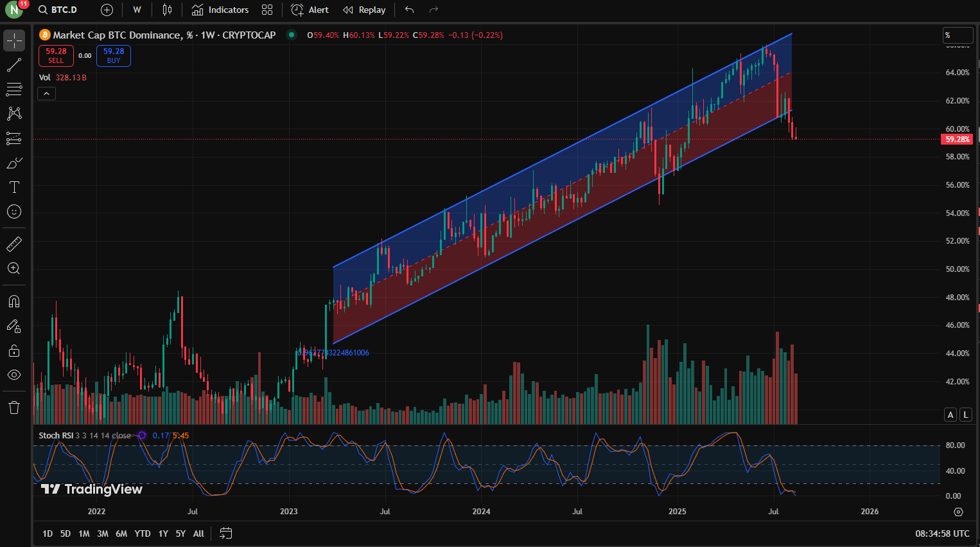Change the W chart interval
Viewport: 980px width, 547px height.
point(137,10)
